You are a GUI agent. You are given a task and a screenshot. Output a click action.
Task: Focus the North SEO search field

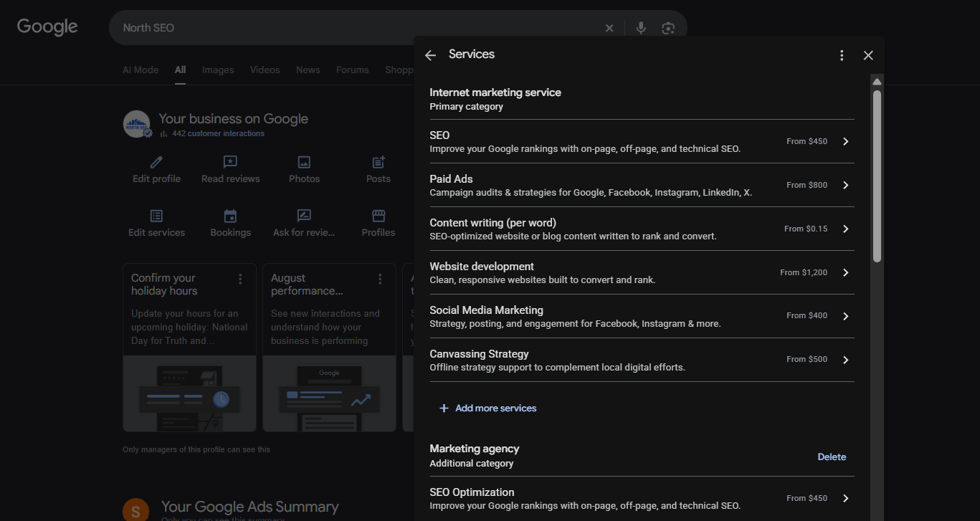click(x=358, y=28)
